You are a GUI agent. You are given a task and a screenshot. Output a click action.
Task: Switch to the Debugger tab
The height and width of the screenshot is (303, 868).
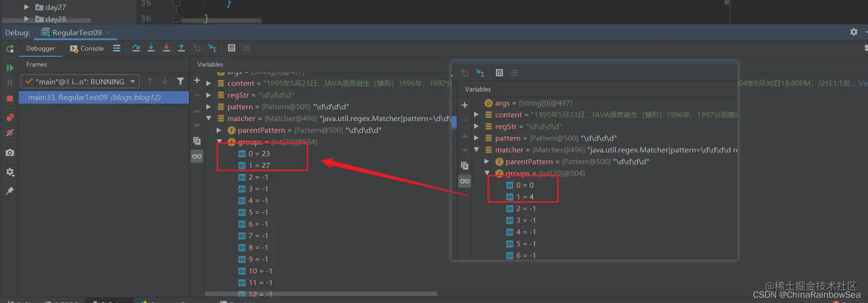[x=40, y=48]
